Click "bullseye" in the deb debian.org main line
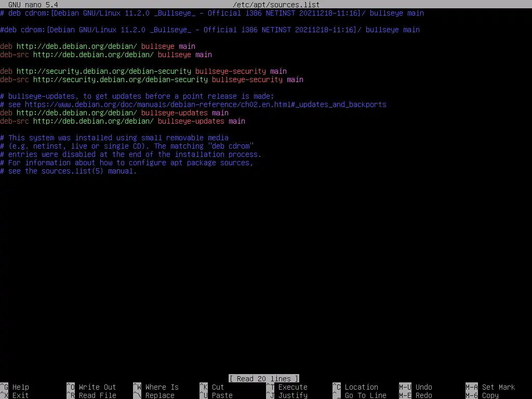Image resolution: width=532 pixels, height=399 pixels. (x=158, y=46)
